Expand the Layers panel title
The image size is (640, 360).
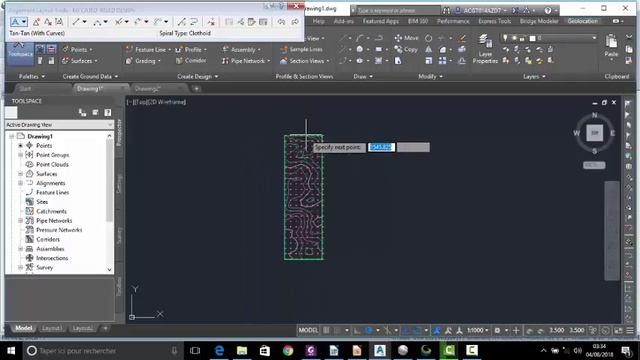pyautogui.click(x=534, y=76)
